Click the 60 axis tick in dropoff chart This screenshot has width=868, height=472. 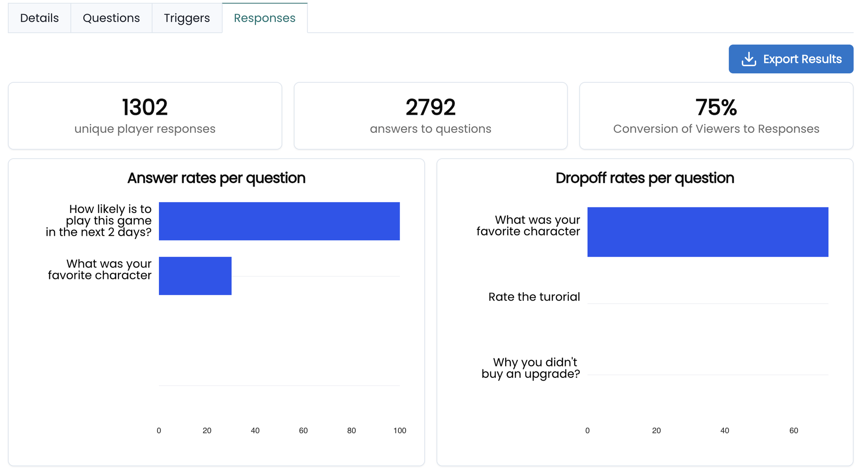(x=793, y=430)
